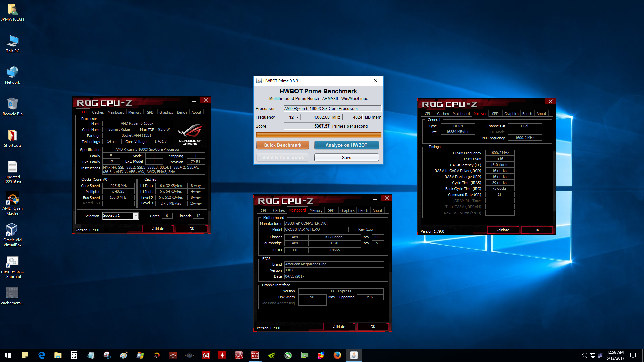The image size is (644, 362).
Task: Click Validate in left CPU tab window
Action: pos(158,229)
